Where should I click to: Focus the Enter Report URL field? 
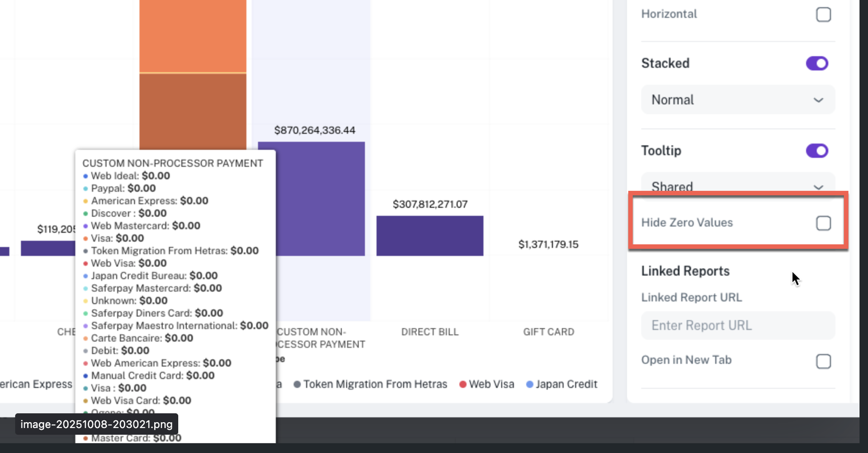tap(738, 325)
